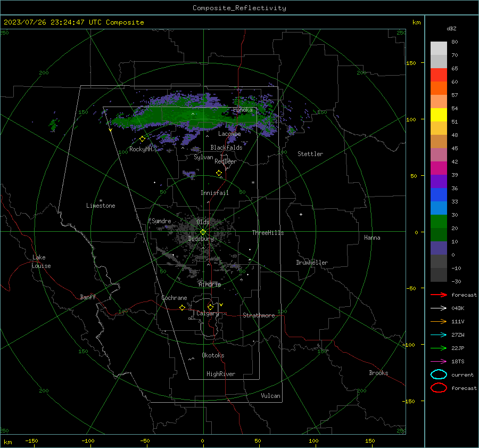Click the white plus marker west of Hanna
This screenshot has width=479, height=448.
point(301,214)
